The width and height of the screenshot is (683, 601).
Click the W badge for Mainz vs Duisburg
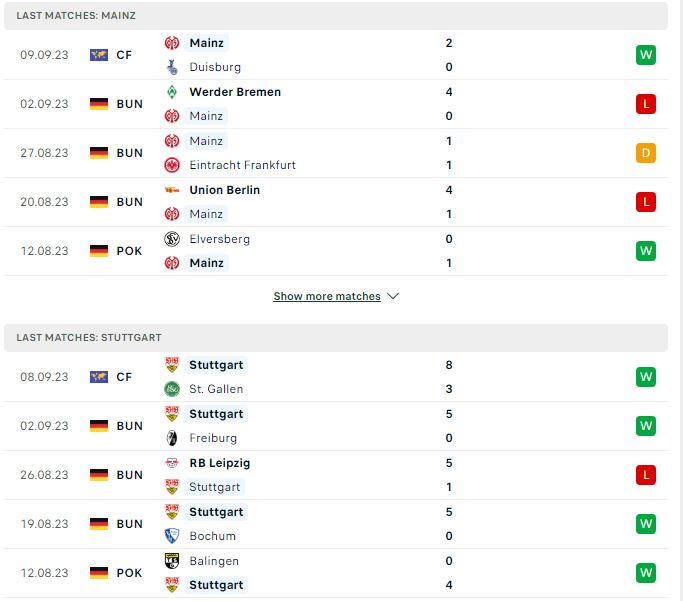tap(646, 55)
